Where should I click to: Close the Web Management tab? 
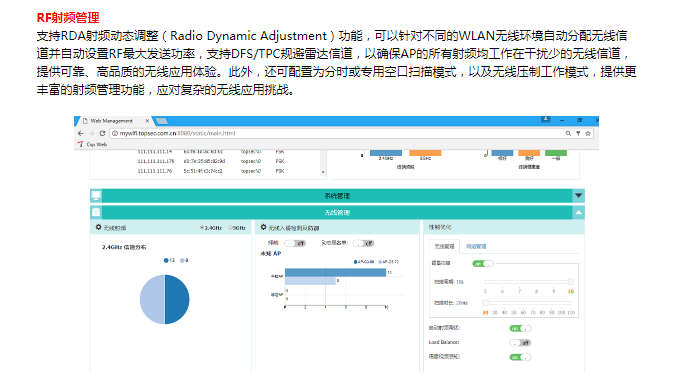pyautogui.click(x=147, y=121)
